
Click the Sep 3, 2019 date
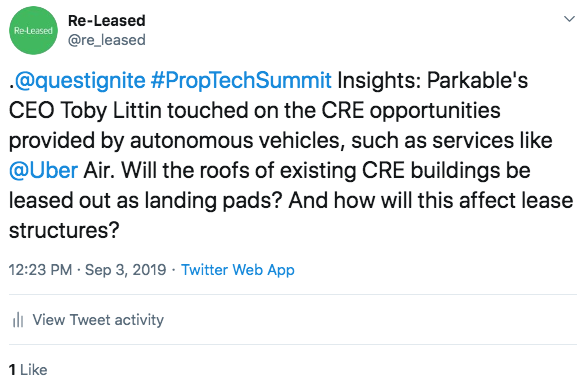point(126,270)
